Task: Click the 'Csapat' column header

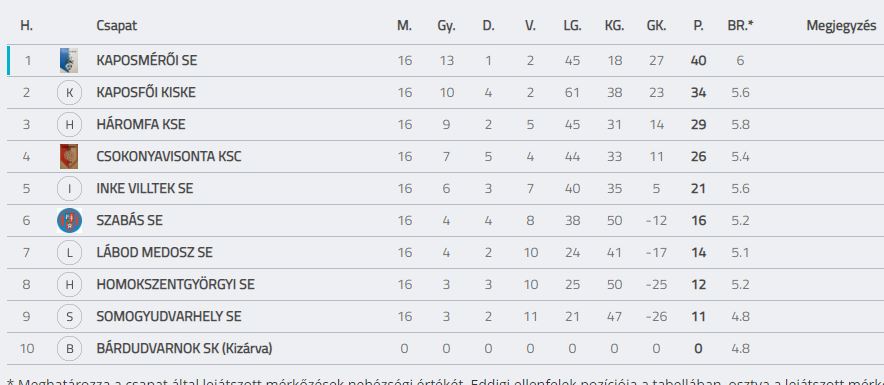Action: 116,26
